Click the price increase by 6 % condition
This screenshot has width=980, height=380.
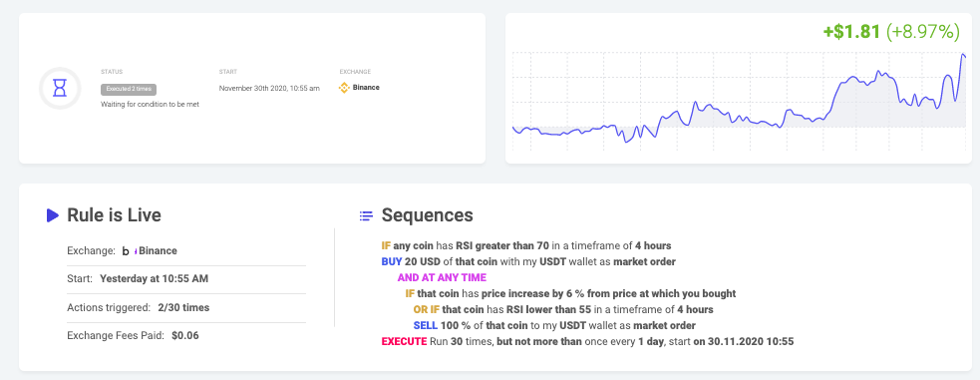pos(570,294)
